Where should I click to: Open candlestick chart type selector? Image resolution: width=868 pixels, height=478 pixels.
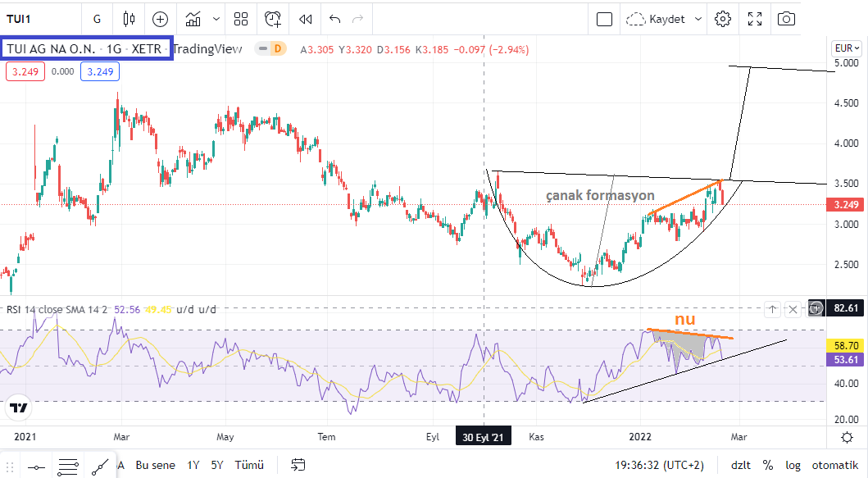pyautogui.click(x=129, y=20)
